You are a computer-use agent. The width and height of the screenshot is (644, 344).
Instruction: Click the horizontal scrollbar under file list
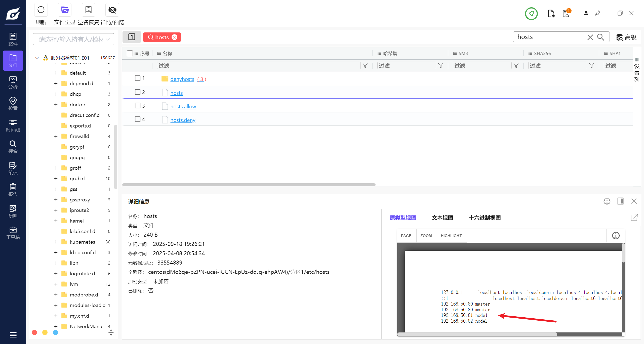point(249,185)
